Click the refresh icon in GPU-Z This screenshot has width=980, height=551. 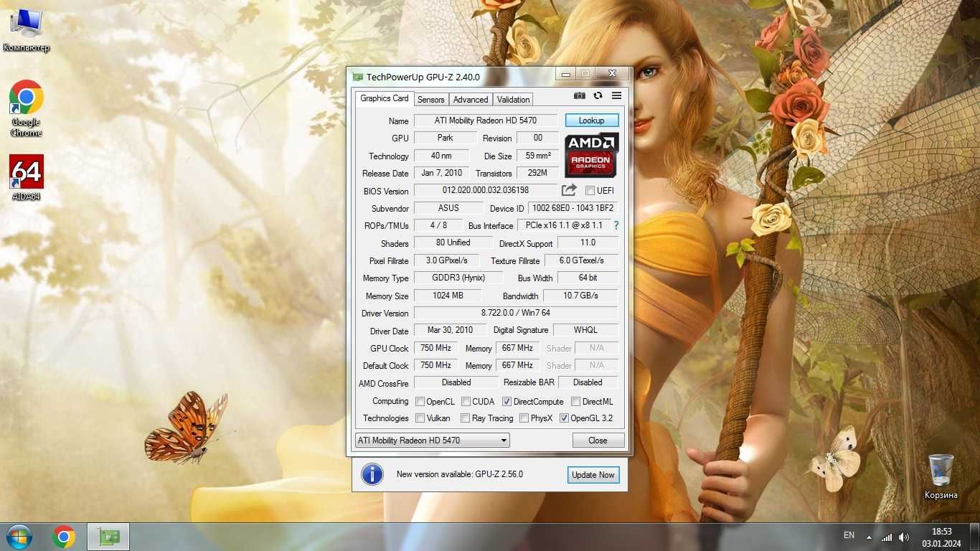tap(598, 96)
